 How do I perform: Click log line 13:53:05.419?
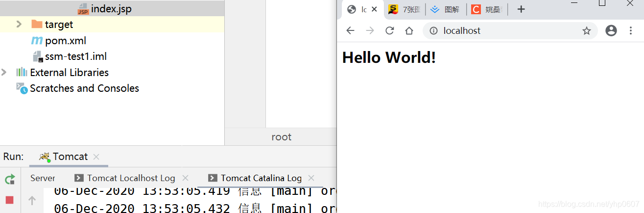click(195, 191)
